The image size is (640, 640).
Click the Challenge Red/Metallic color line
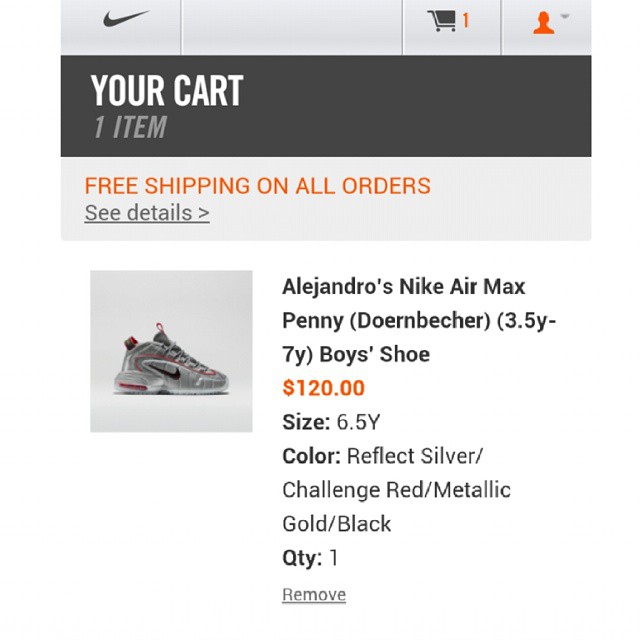pyautogui.click(x=396, y=490)
